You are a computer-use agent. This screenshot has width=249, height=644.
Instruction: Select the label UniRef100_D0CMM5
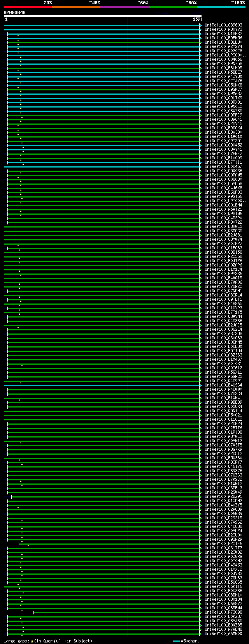(223, 342)
